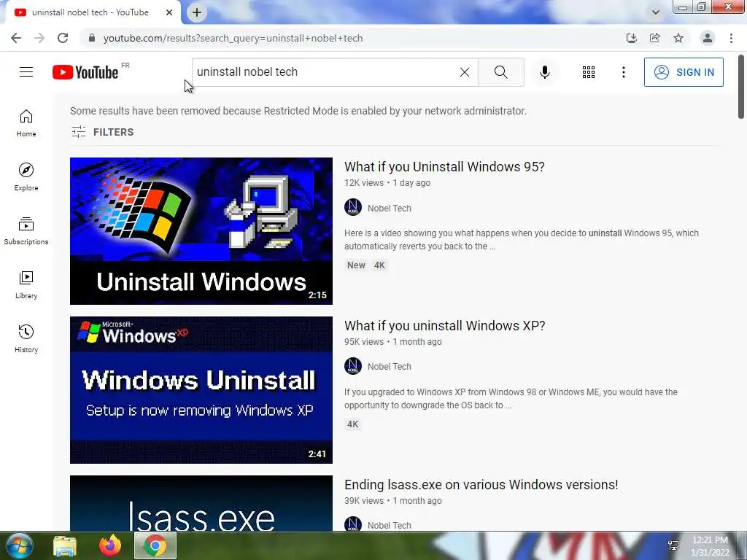
Task: Open Nobel Tech channel under Windows 95 video
Action: point(390,208)
